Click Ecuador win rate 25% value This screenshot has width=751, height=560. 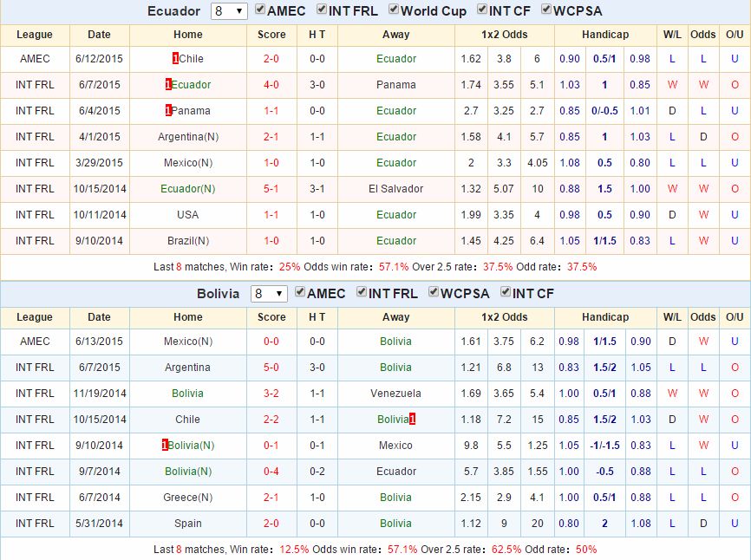coord(290,267)
